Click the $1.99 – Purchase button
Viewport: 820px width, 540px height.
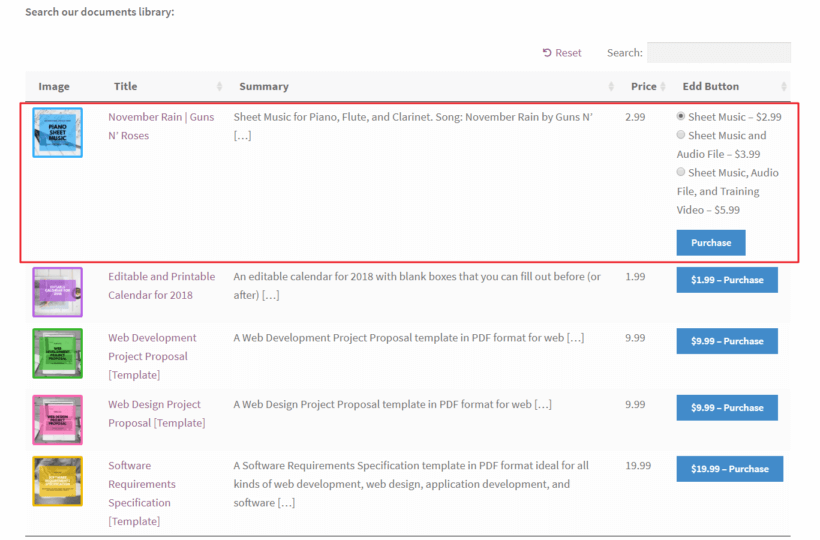tap(727, 280)
